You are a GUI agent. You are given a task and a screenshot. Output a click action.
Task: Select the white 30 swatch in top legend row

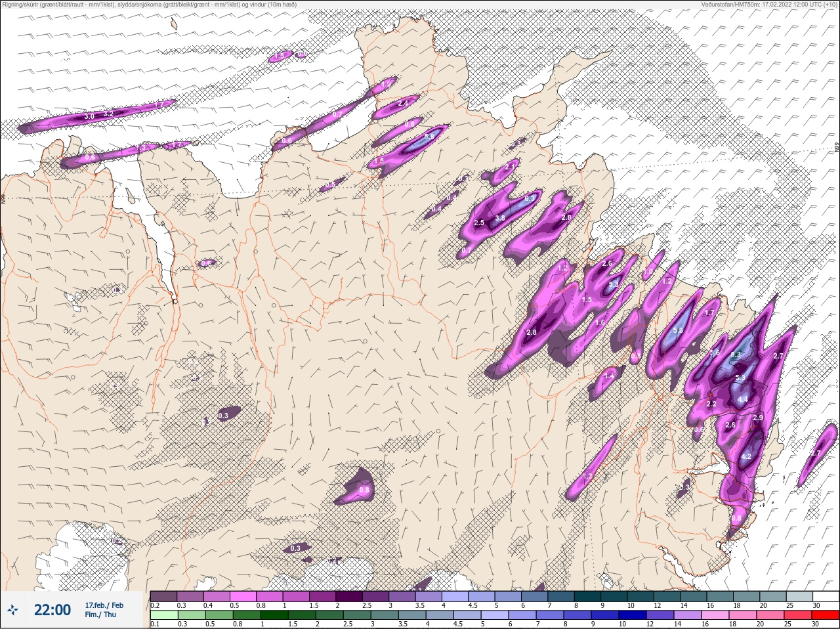pos(825,596)
